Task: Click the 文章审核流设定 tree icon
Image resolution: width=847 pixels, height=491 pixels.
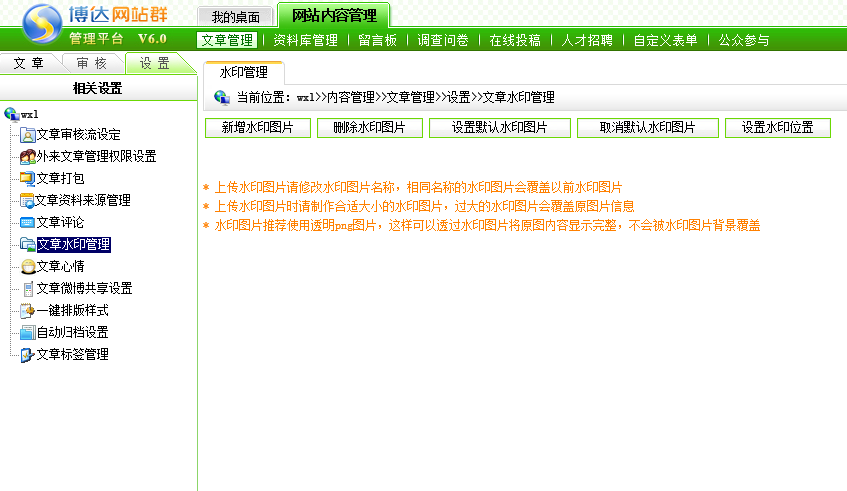Action: pyautogui.click(x=28, y=135)
